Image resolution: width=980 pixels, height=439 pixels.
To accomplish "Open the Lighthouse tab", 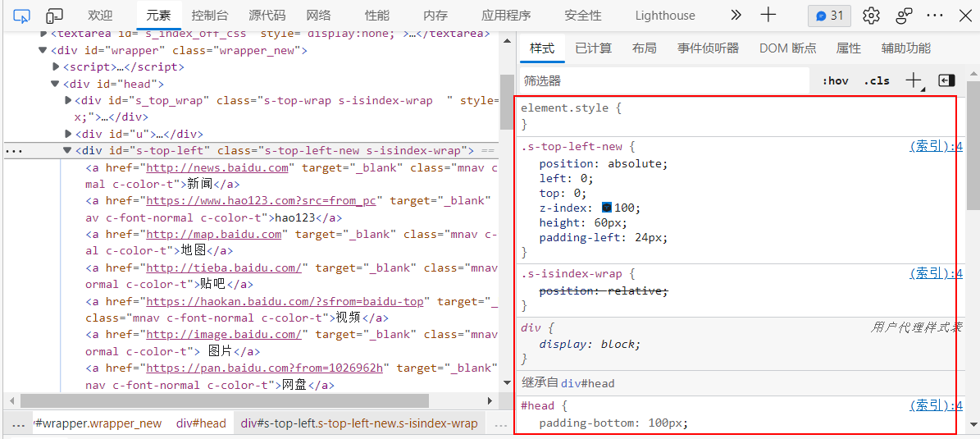I will pyautogui.click(x=665, y=16).
